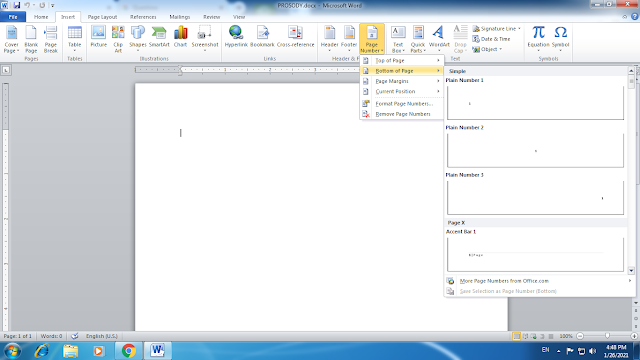Open the Header gallery
Viewport: 640px width, 360px height.
click(329, 39)
